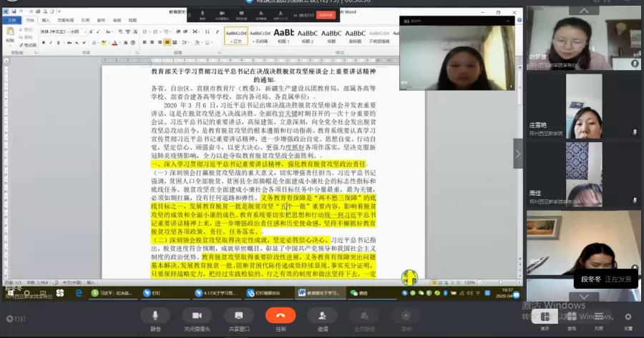Click highlighted heading 一、深入学习贯彻 in document

(258, 164)
